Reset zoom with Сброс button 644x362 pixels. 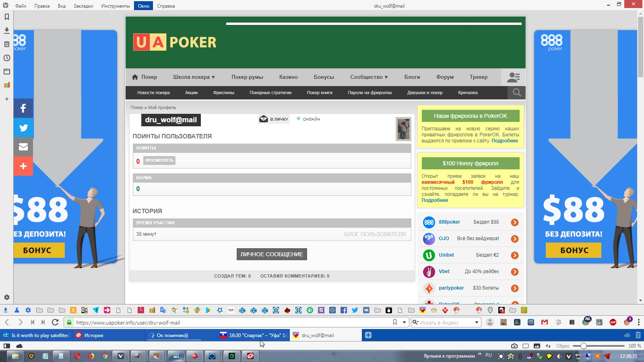click(x=563, y=346)
